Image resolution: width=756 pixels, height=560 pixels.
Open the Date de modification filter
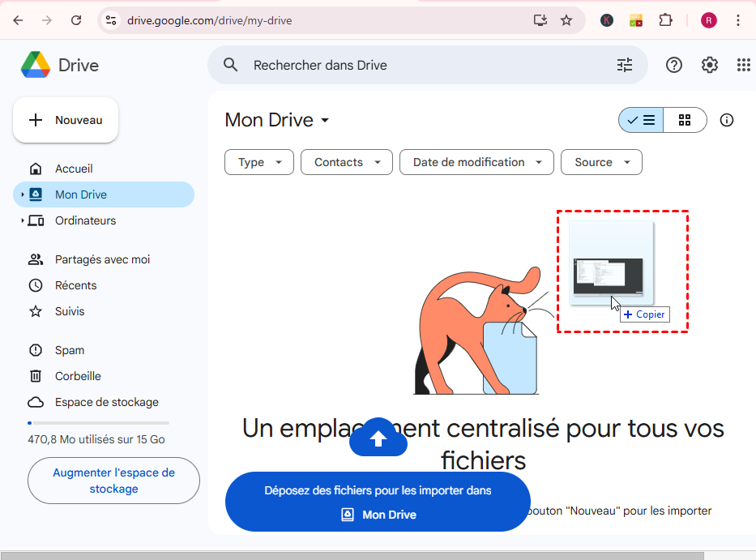tap(476, 162)
